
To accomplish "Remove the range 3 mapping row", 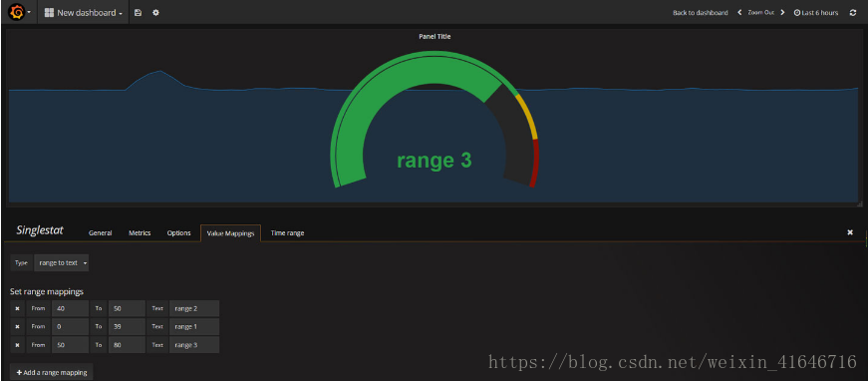I will click(17, 345).
